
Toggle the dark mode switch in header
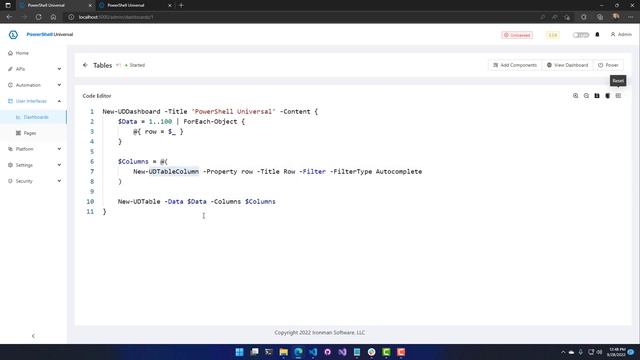pyautogui.click(x=580, y=35)
